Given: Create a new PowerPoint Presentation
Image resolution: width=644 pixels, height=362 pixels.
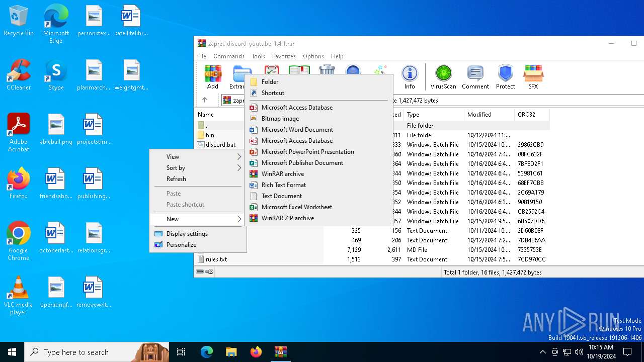Looking at the screenshot, I should click(319, 152).
